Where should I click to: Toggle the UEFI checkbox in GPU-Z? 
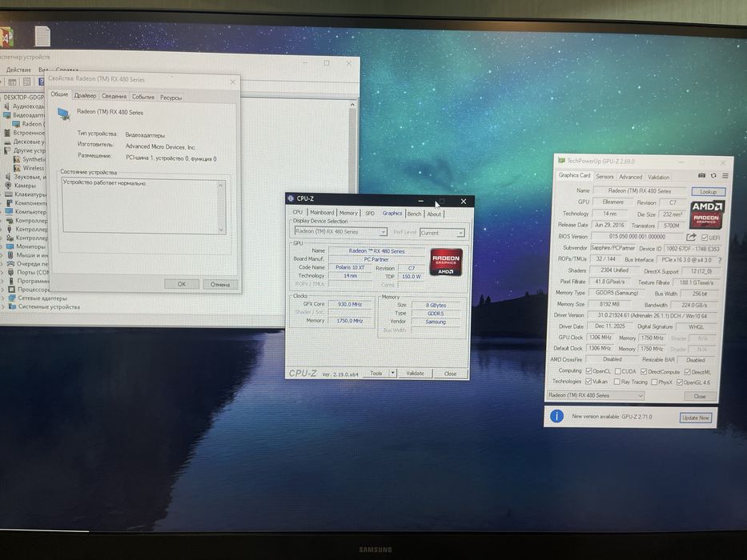pyautogui.click(x=704, y=237)
